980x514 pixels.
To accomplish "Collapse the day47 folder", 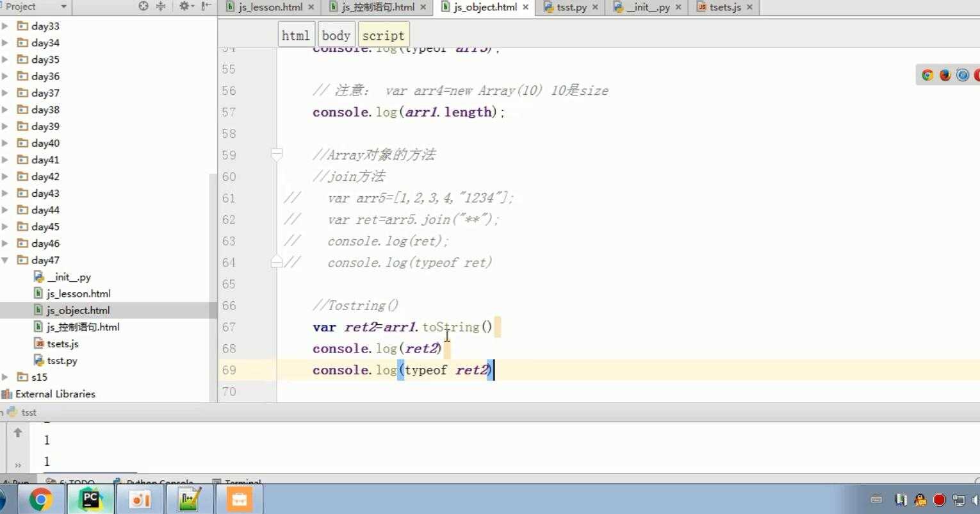I will coord(5,260).
